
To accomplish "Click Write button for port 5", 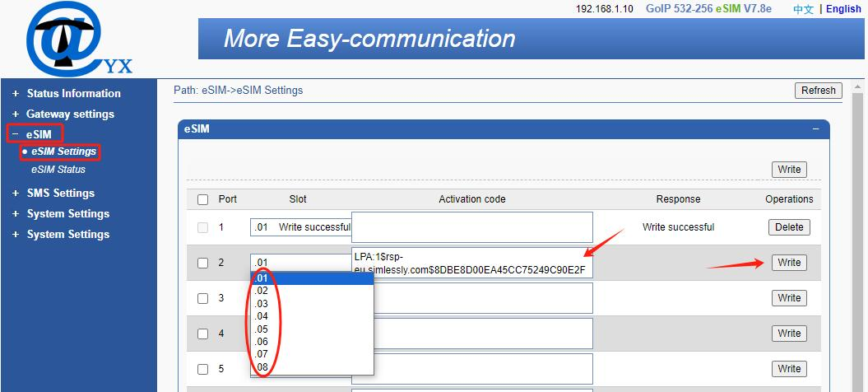I will [789, 369].
